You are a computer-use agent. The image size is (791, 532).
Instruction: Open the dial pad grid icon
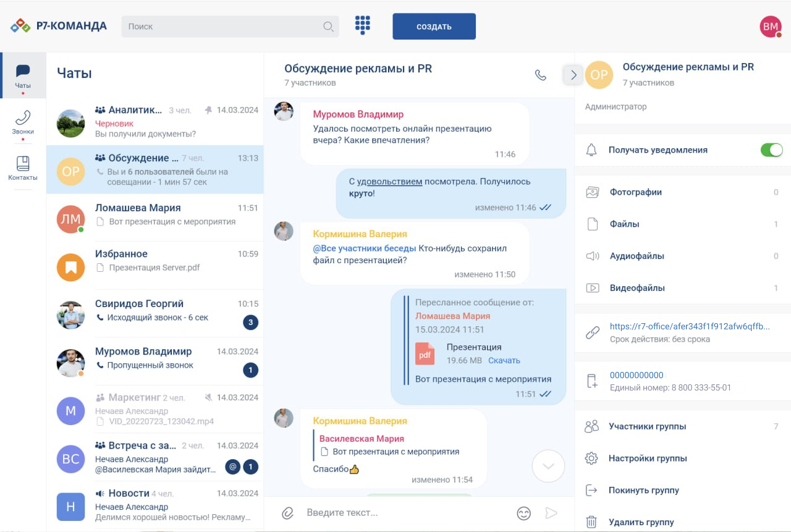[x=363, y=25]
